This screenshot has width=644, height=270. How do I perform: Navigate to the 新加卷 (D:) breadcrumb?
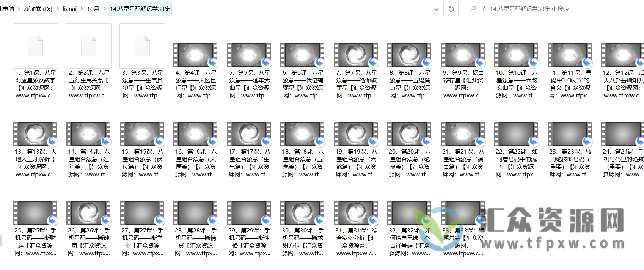coord(38,9)
